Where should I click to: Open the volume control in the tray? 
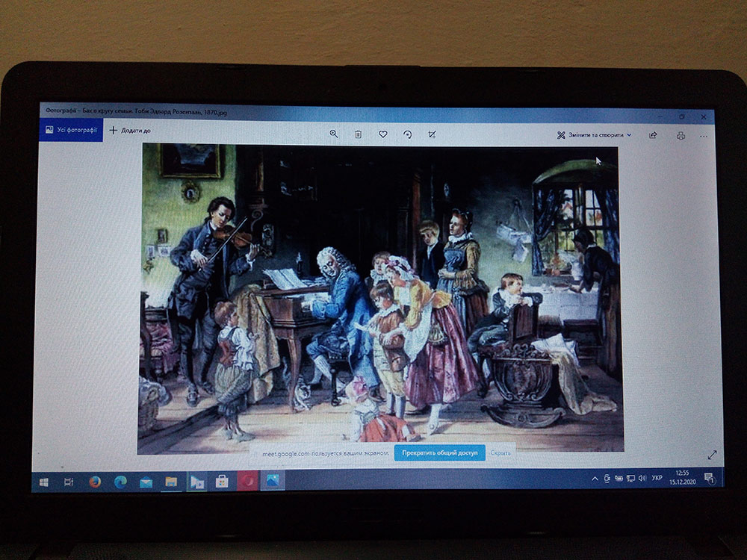642,478
